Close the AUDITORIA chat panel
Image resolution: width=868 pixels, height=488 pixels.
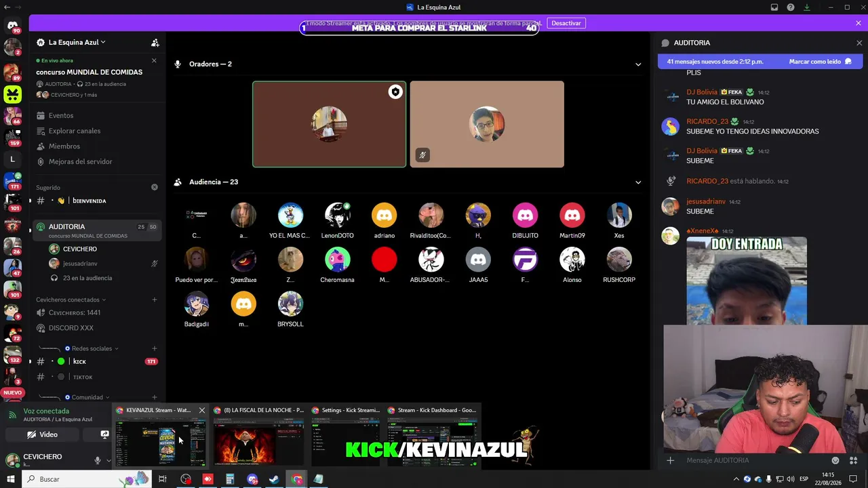coord(859,43)
